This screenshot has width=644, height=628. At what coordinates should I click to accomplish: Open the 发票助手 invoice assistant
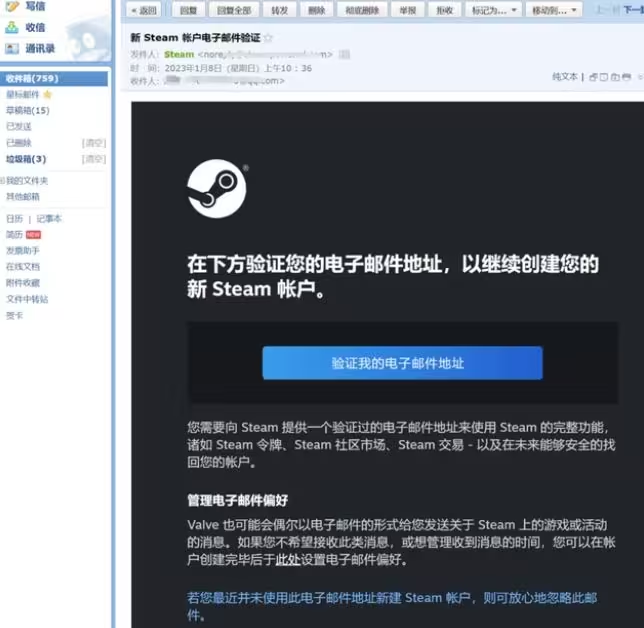click(x=23, y=251)
